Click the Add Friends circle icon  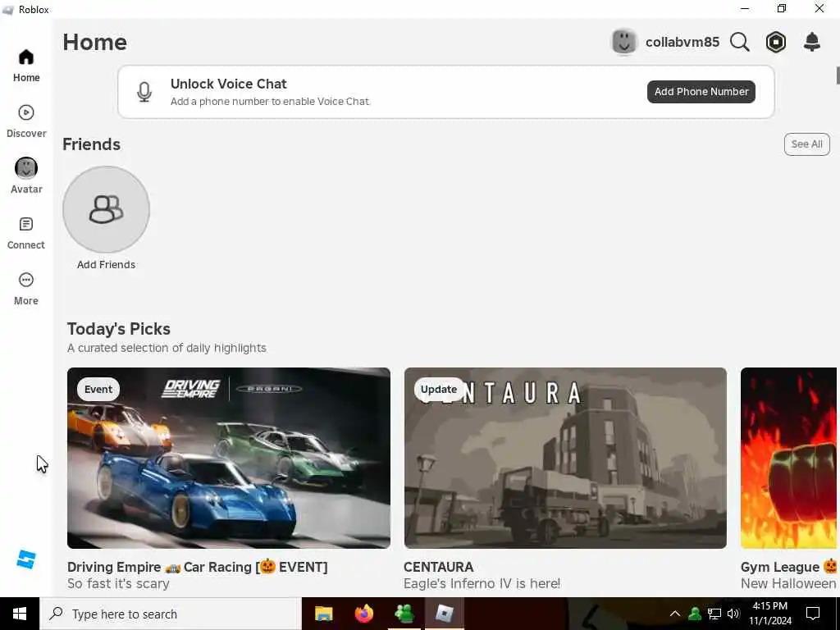[x=106, y=209]
